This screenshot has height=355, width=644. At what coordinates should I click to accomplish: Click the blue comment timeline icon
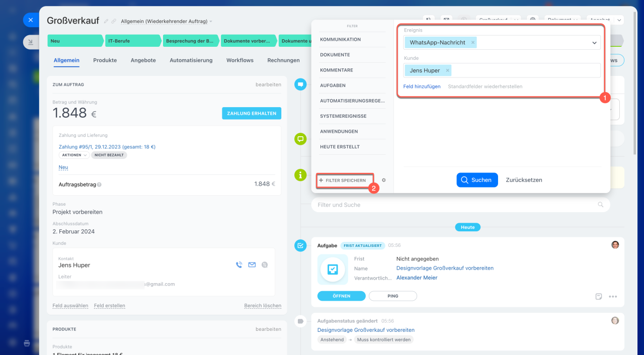point(300,85)
